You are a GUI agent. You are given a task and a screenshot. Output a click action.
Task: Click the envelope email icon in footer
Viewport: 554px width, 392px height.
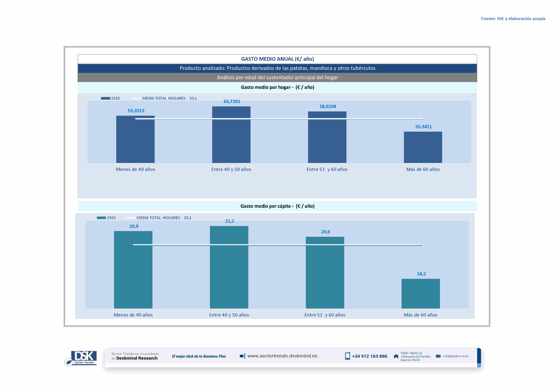(438, 356)
